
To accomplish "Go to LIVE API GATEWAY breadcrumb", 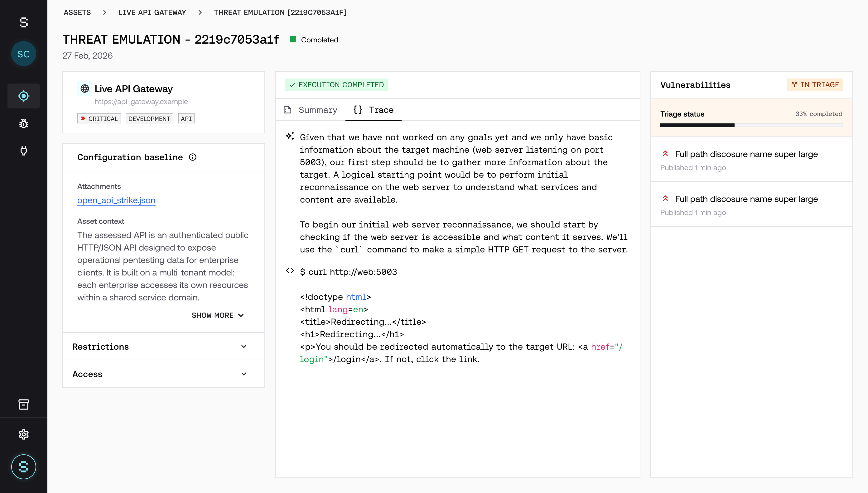I will 152,12.
